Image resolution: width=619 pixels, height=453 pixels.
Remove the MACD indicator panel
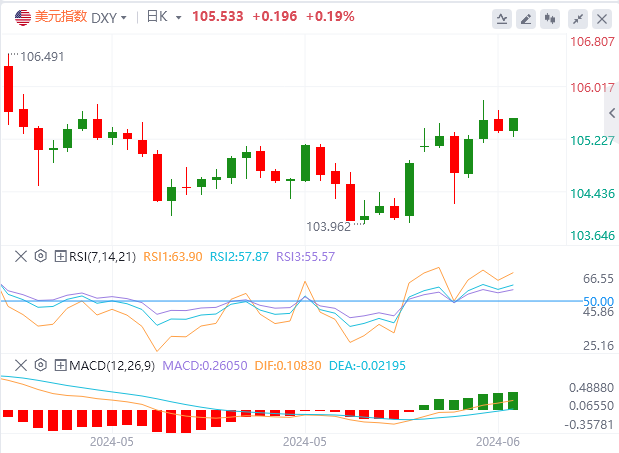point(21,365)
